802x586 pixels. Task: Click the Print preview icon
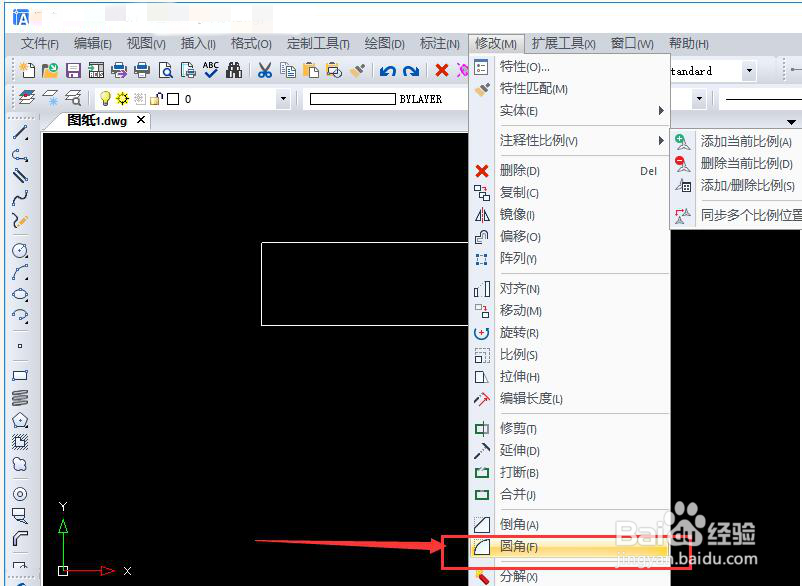tap(165, 70)
